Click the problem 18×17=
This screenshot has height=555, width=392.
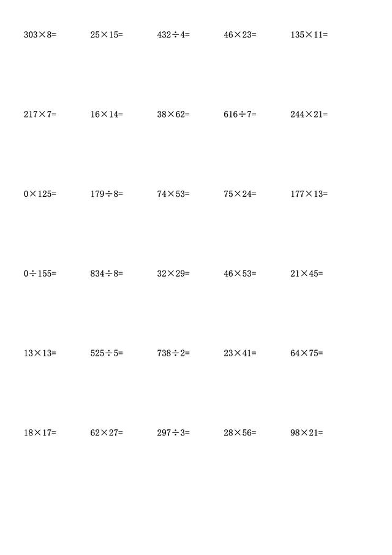pyautogui.click(x=40, y=433)
